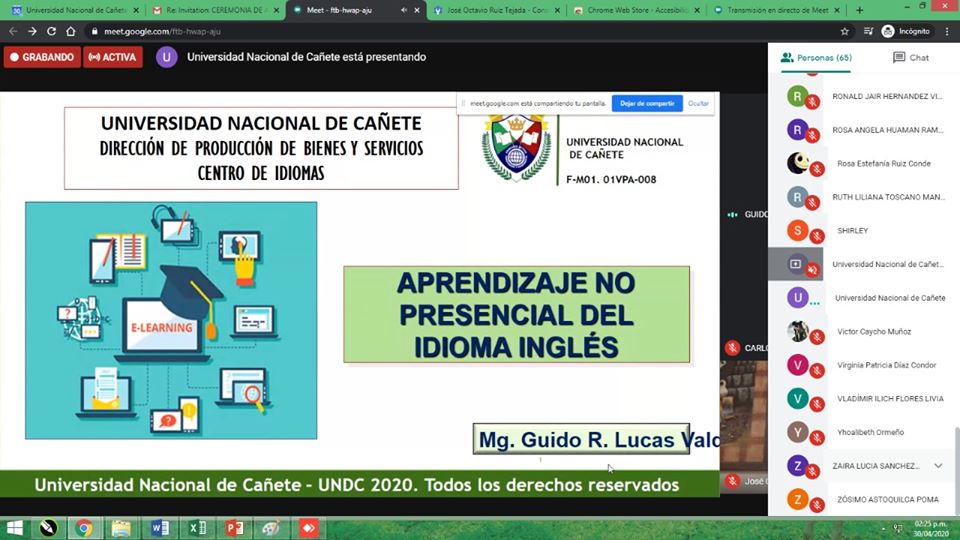Open PowerPoint from the taskbar
Screen dimensions: 960x540
pos(234,528)
